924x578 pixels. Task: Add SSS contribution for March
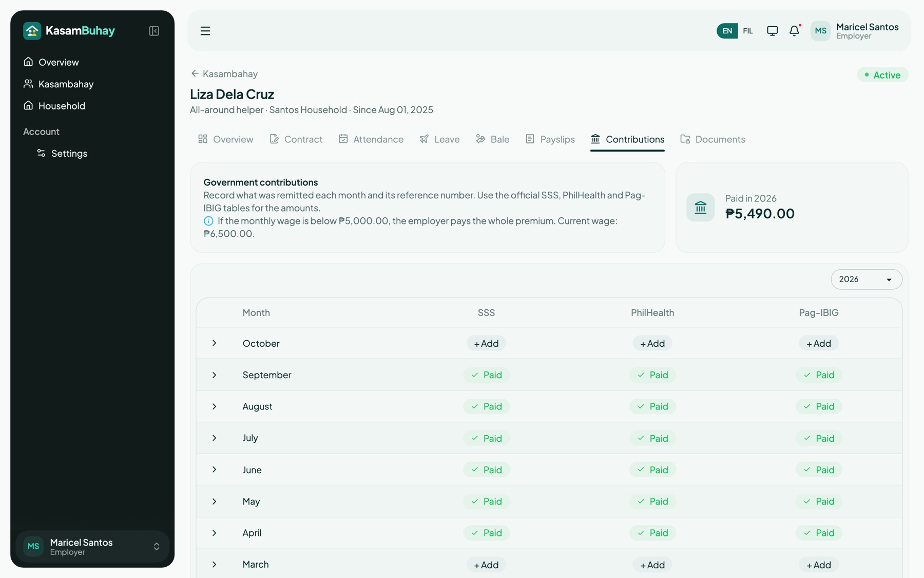coord(486,565)
